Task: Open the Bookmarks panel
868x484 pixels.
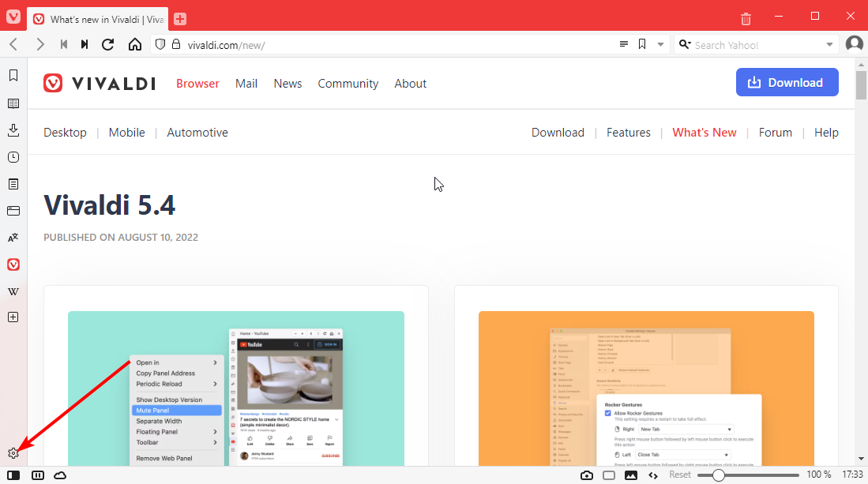Action: click(13, 75)
